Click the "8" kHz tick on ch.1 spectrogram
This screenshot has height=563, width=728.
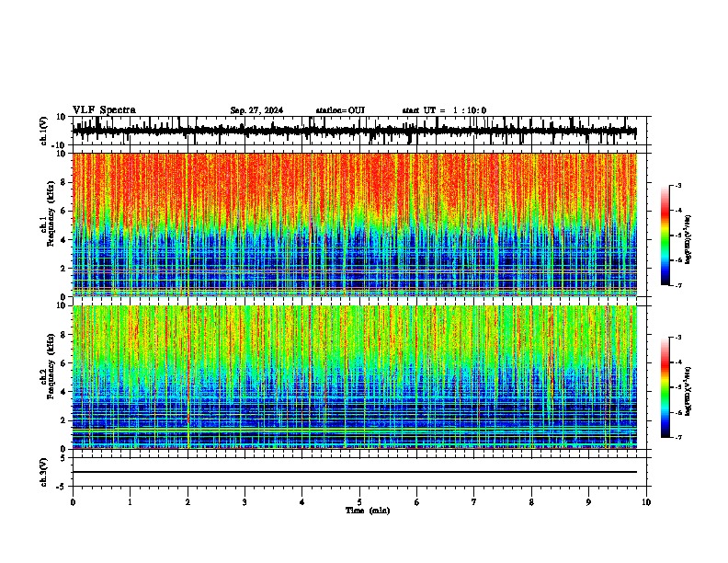[x=63, y=182]
